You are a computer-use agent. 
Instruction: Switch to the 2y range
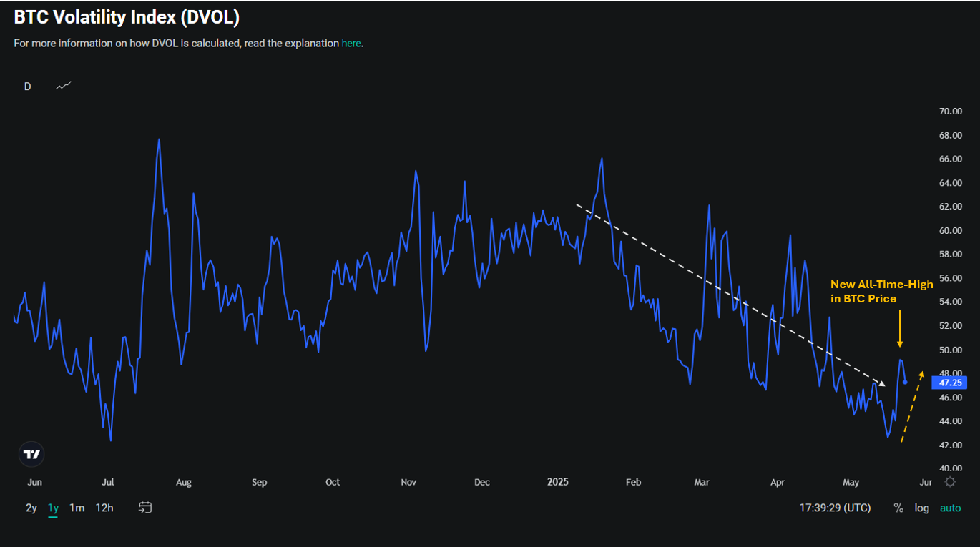[31, 508]
